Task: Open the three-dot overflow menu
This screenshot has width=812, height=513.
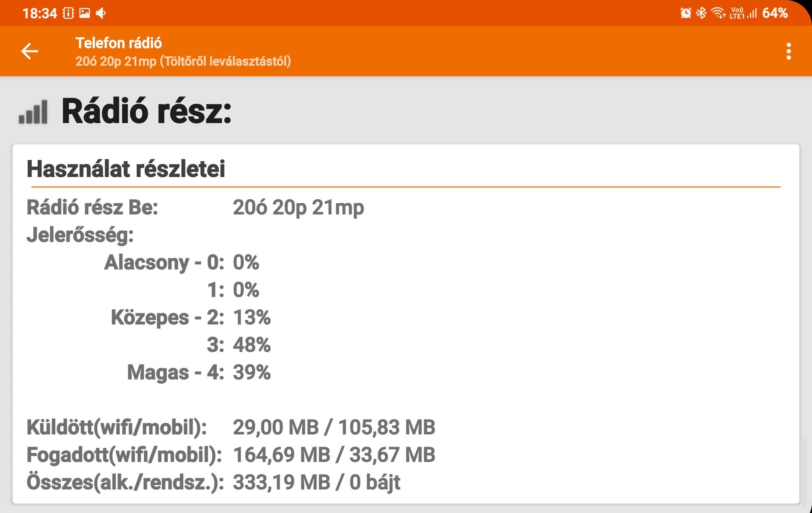Action: (x=788, y=52)
